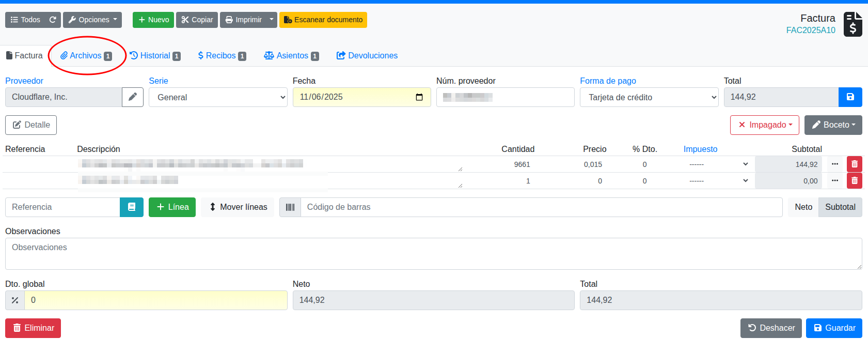Expand the Impagado status dropdown
This screenshot has height=353, width=868.
tap(764, 125)
